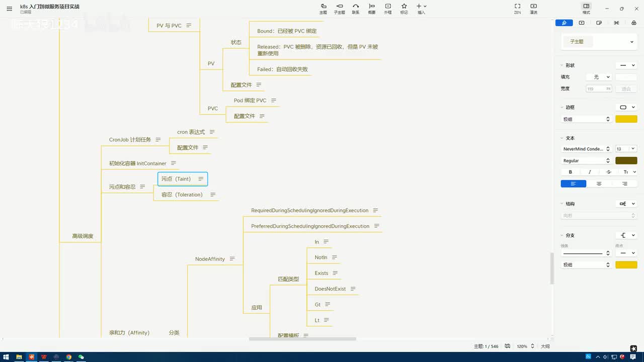
Task: Toggle italic text formatting
Action: click(590, 172)
